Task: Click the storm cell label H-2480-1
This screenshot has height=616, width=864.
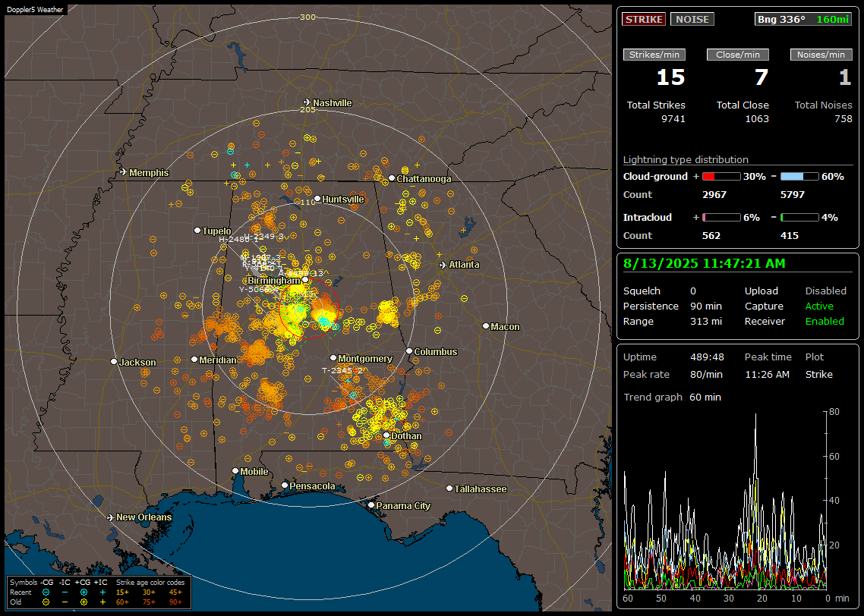Action: 238,240
